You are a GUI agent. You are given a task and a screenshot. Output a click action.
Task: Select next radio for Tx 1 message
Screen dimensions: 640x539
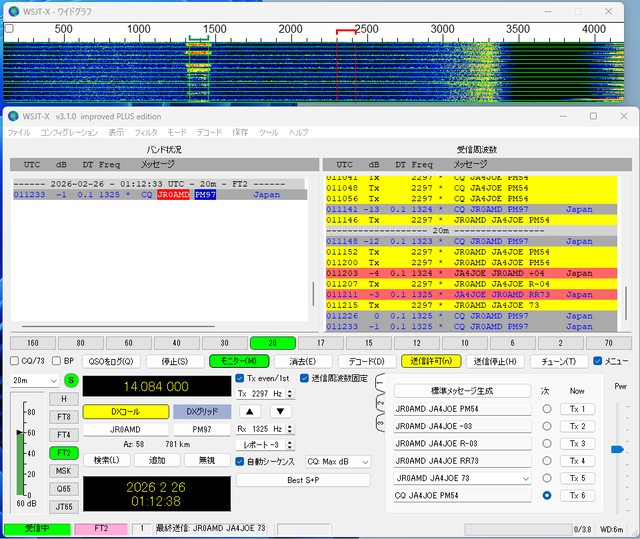pos(547,409)
